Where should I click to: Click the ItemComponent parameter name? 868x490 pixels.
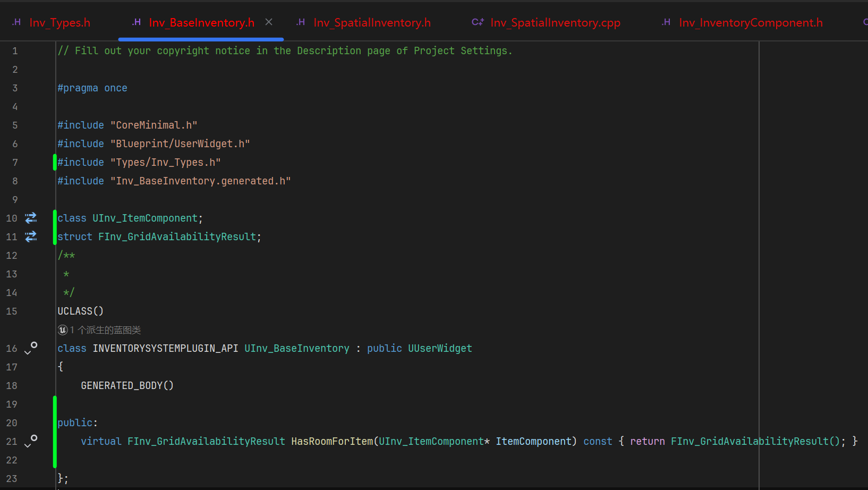click(533, 442)
